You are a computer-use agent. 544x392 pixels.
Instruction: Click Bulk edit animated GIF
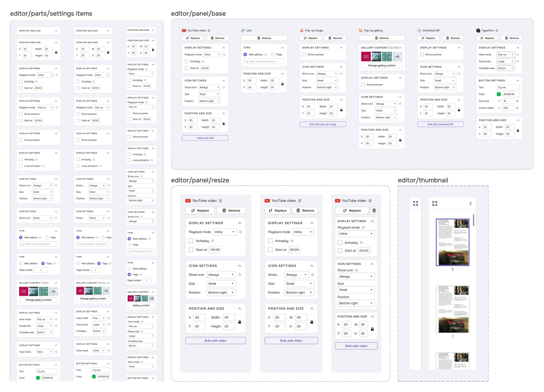click(x=440, y=124)
